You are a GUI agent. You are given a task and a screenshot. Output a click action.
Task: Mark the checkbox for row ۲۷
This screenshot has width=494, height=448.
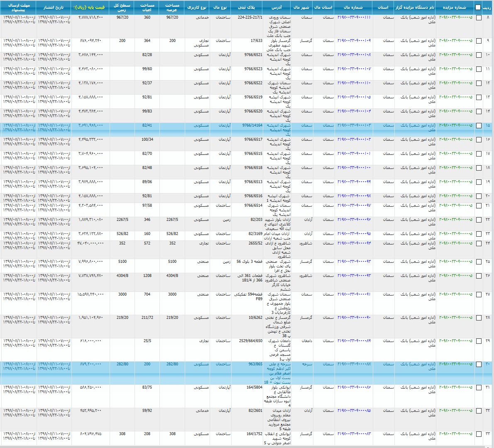(x=479, y=295)
